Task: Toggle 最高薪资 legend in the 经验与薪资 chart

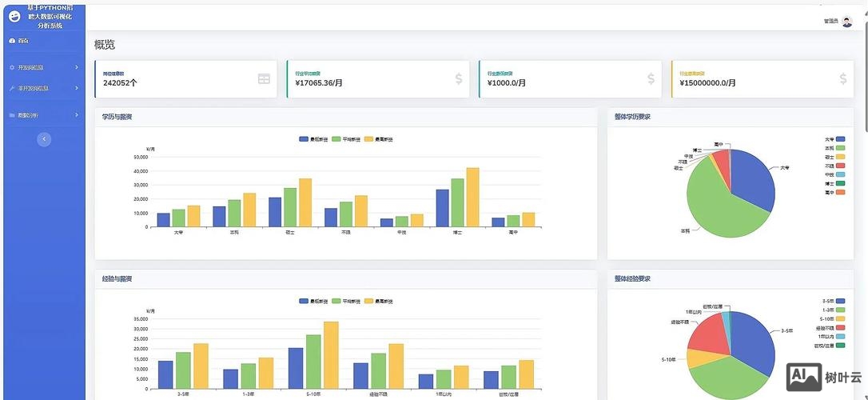Action: (379, 301)
